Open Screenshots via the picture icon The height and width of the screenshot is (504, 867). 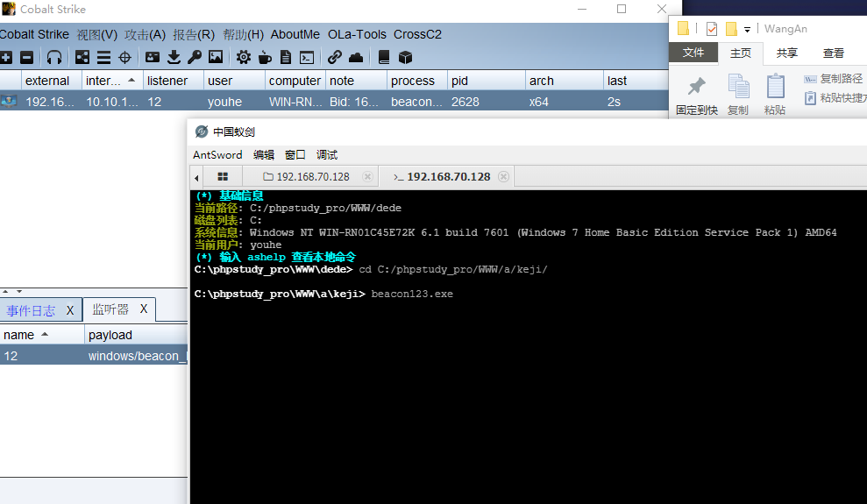click(x=216, y=57)
